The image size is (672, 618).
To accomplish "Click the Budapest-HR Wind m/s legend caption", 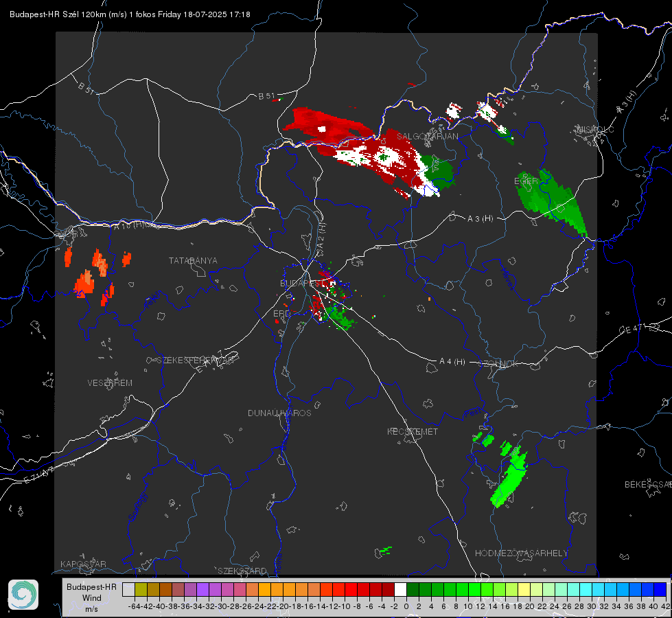I will pyautogui.click(x=91, y=598).
